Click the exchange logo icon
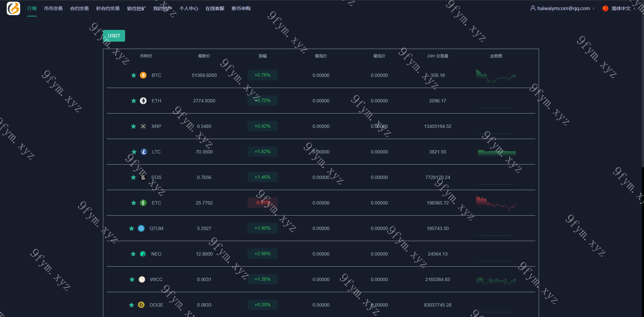 coord(13,8)
